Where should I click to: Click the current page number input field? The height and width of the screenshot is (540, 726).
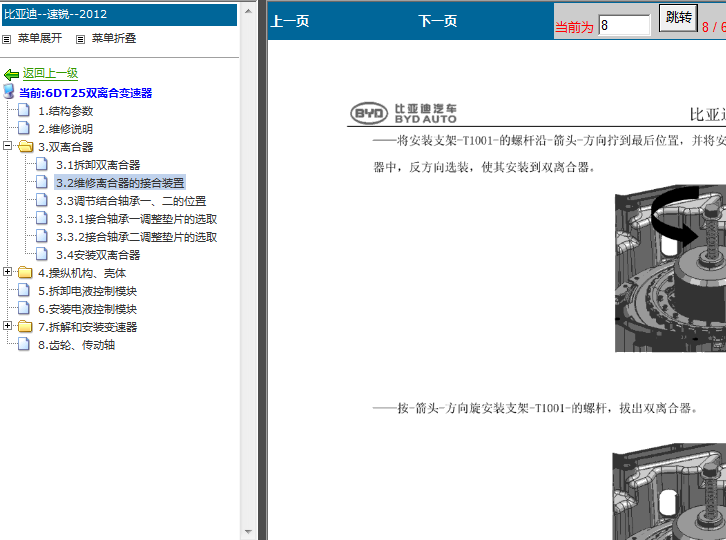click(x=624, y=25)
